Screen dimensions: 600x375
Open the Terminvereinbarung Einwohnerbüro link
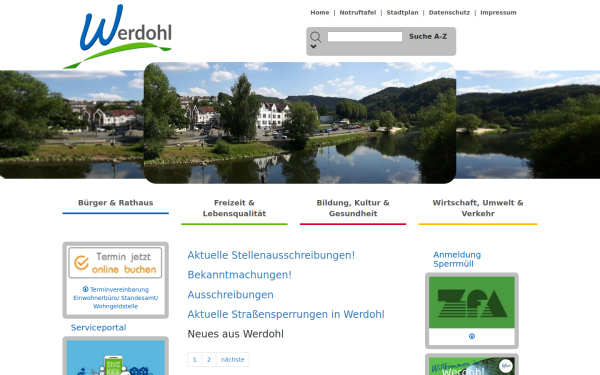[116, 298]
